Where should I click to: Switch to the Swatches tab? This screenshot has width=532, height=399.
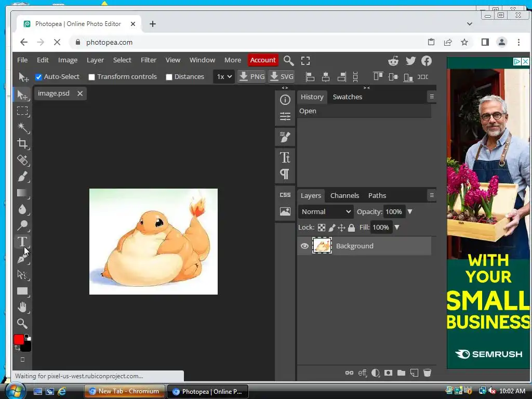click(348, 97)
